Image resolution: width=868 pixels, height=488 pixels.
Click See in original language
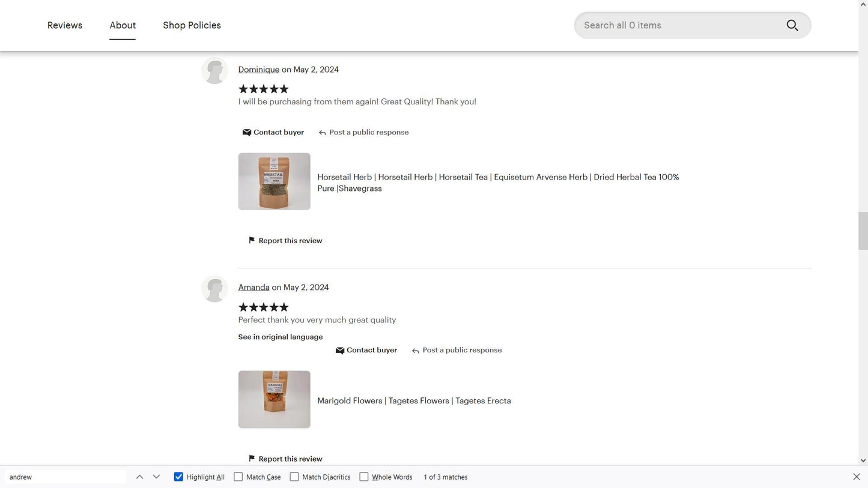[281, 337]
